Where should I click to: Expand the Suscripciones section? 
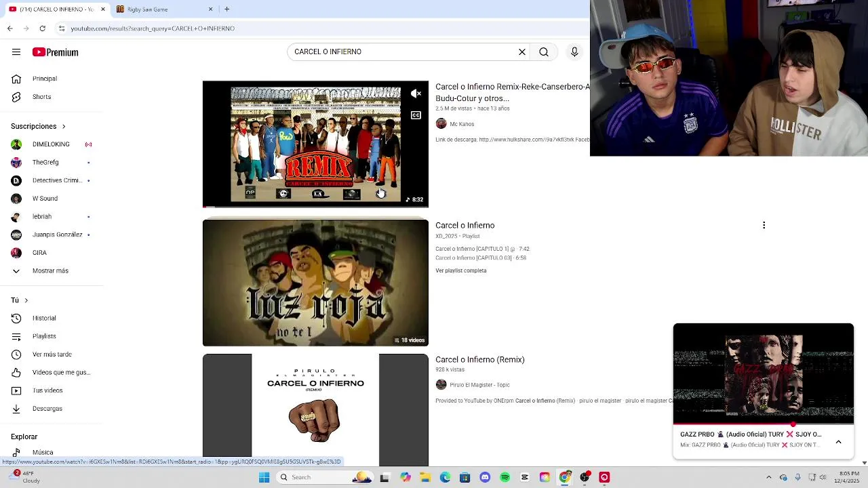tap(38, 126)
